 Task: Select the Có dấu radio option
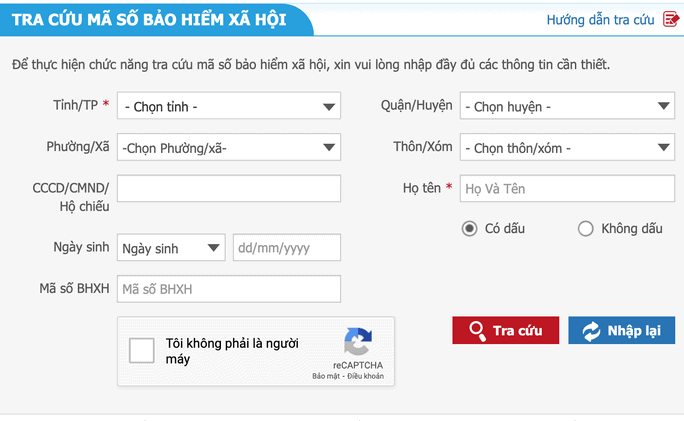[469, 229]
